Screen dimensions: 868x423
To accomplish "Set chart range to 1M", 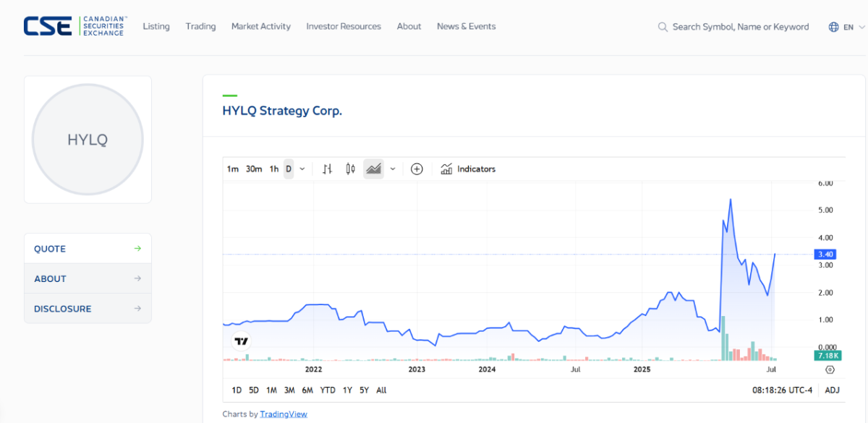I will pos(271,390).
